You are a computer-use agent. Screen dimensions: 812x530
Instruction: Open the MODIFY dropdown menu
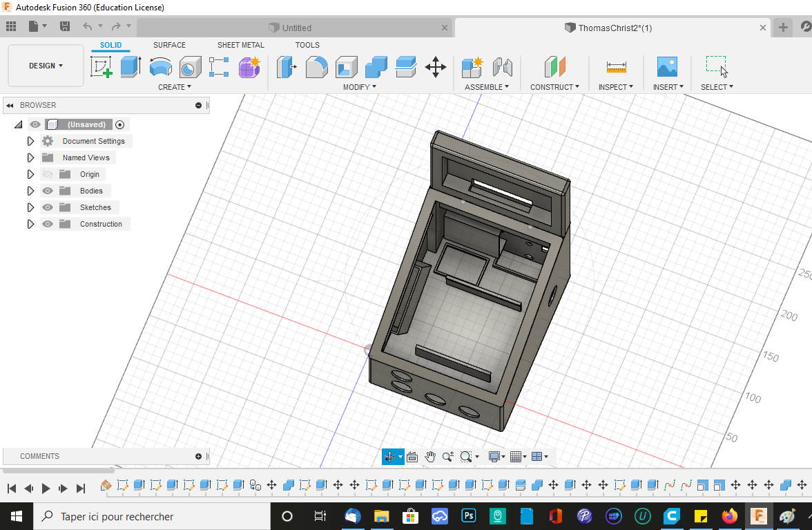tap(359, 87)
